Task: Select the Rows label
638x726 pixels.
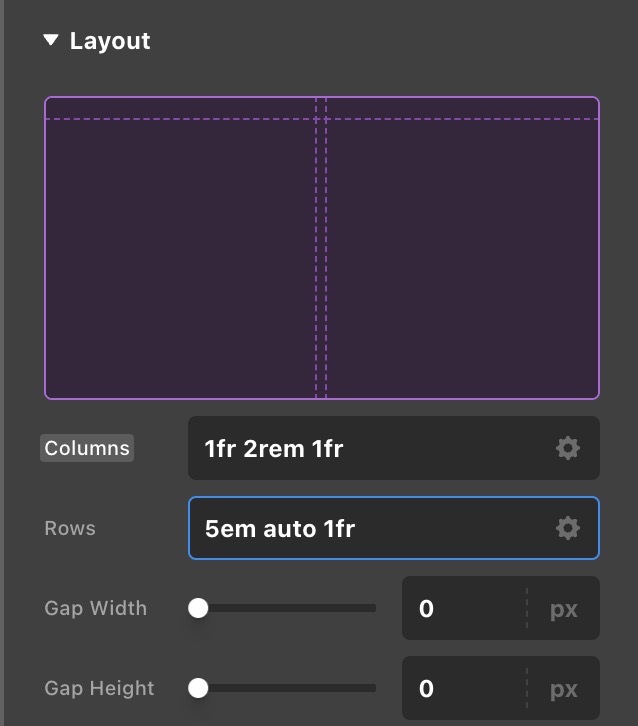Action: pos(70,528)
